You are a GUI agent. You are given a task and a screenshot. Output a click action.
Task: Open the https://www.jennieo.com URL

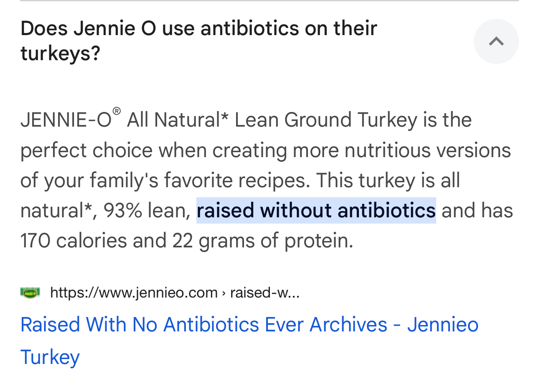pos(134,293)
